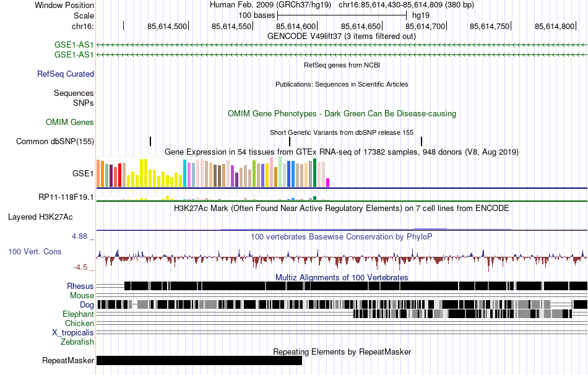Screen dimensions: 588x375
Task: Open the Common dbSNP(155) track label
Action: (55, 141)
